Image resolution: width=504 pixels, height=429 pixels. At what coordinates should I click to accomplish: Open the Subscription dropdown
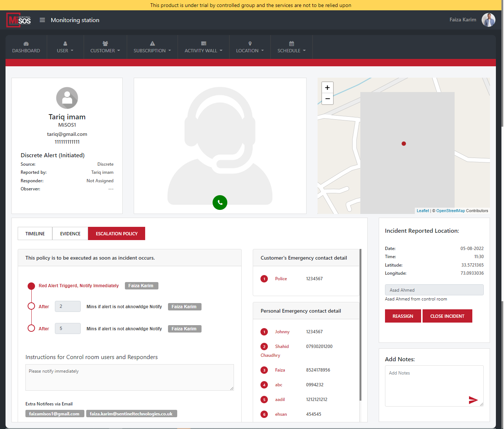click(x=152, y=47)
